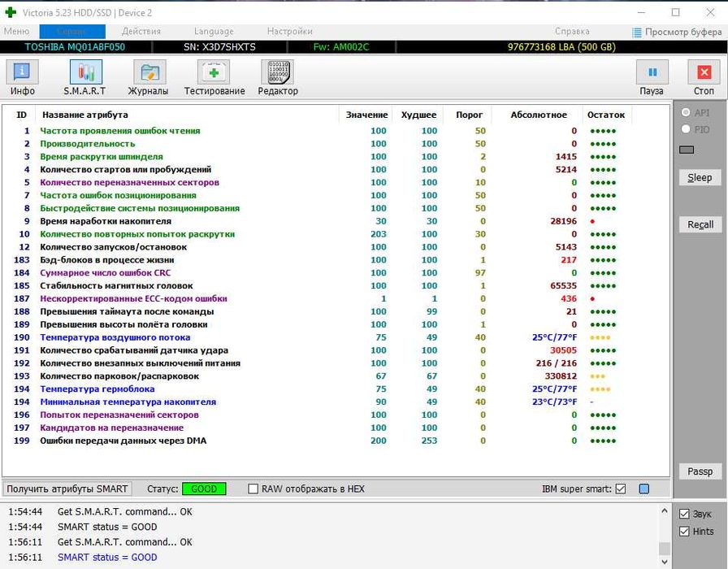Select the S.M.A.R.T toolbar icon
Viewport: 728px width, 569px height.
click(84, 78)
